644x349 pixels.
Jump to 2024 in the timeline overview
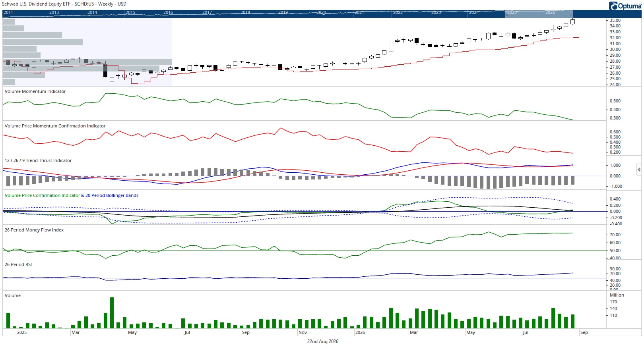474,12
